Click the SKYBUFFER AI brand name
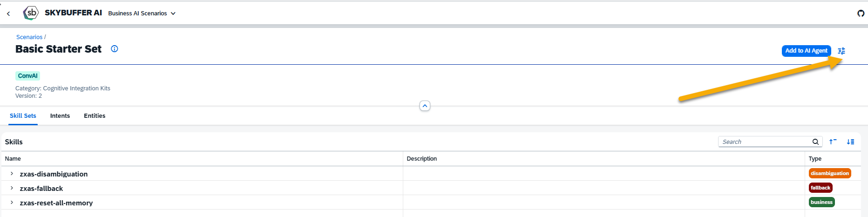 (x=73, y=13)
